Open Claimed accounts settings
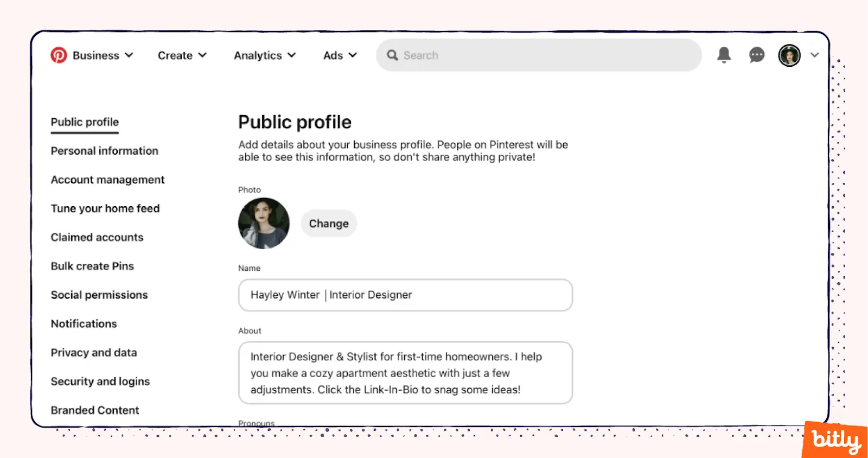The image size is (868, 458). (x=97, y=237)
